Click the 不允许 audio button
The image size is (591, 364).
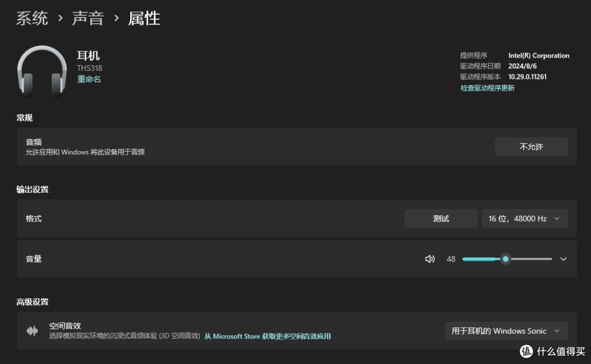[531, 146]
